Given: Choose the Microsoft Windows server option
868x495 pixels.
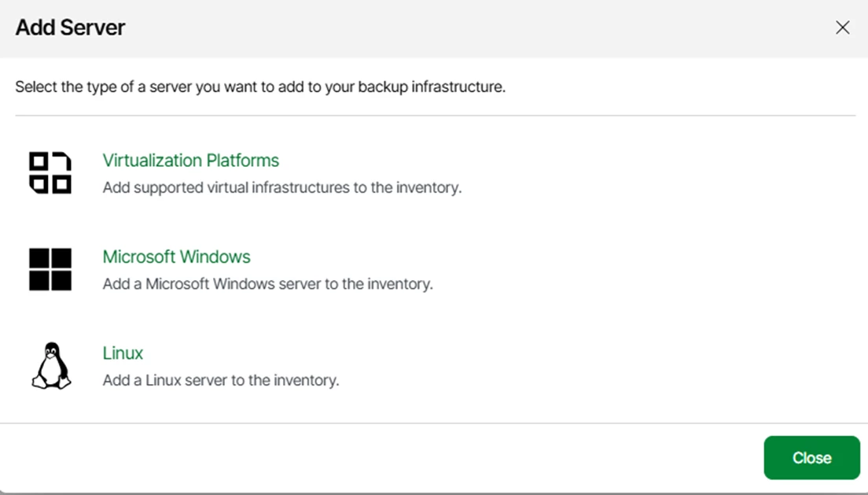Looking at the screenshot, I should pyautogui.click(x=176, y=257).
